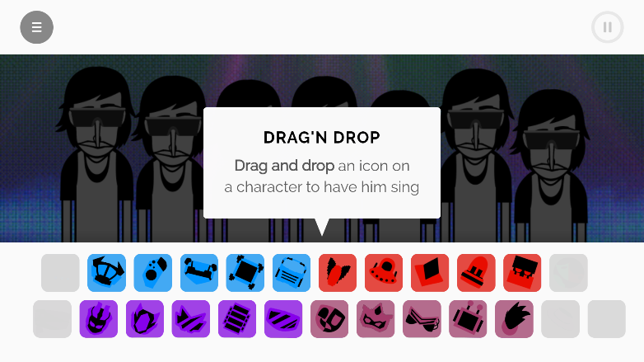Select the red fox-ears effect icon
This screenshot has width=644, height=362.
(x=338, y=273)
